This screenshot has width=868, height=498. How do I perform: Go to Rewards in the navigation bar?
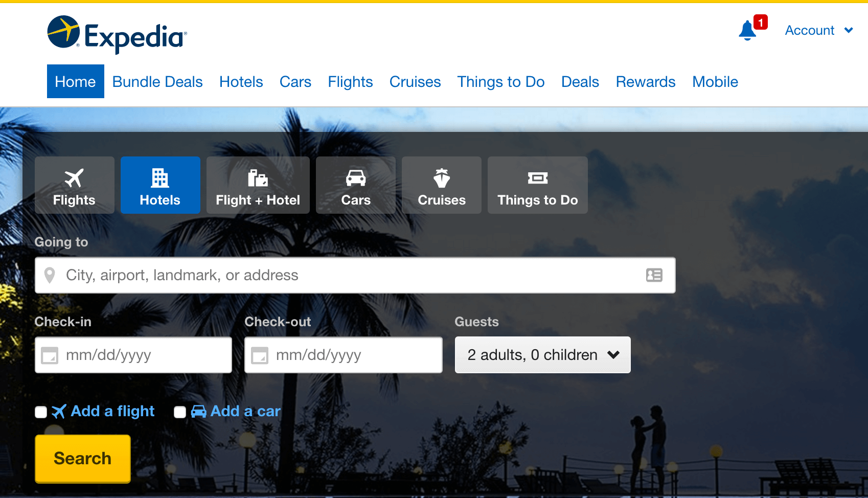click(645, 82)
